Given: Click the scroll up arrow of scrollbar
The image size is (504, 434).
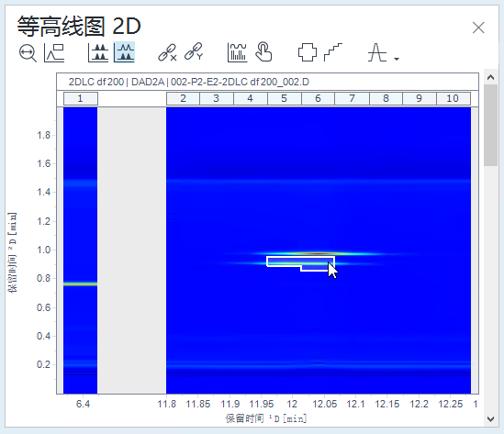Looking at the screenshot, I should [490, 77].
